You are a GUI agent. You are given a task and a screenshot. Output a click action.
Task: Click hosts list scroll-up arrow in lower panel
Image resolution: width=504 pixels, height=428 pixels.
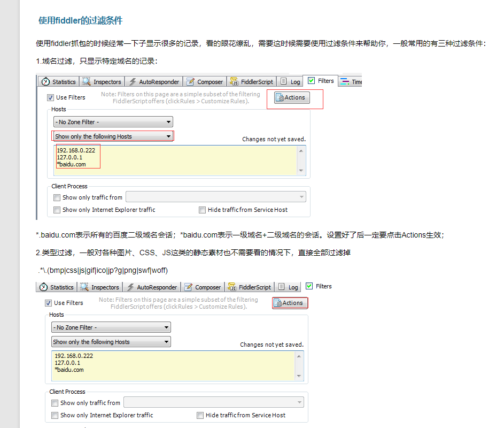299,356
